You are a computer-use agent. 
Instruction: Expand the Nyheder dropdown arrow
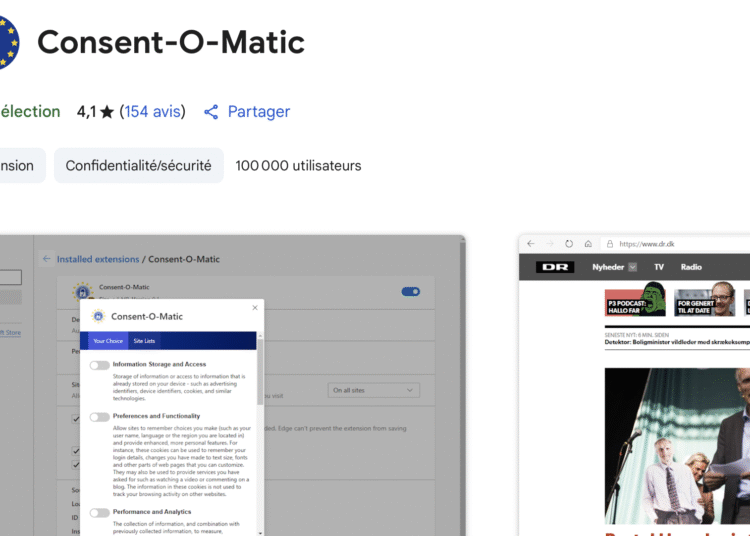pyautogui.click(x=632, y=267)
